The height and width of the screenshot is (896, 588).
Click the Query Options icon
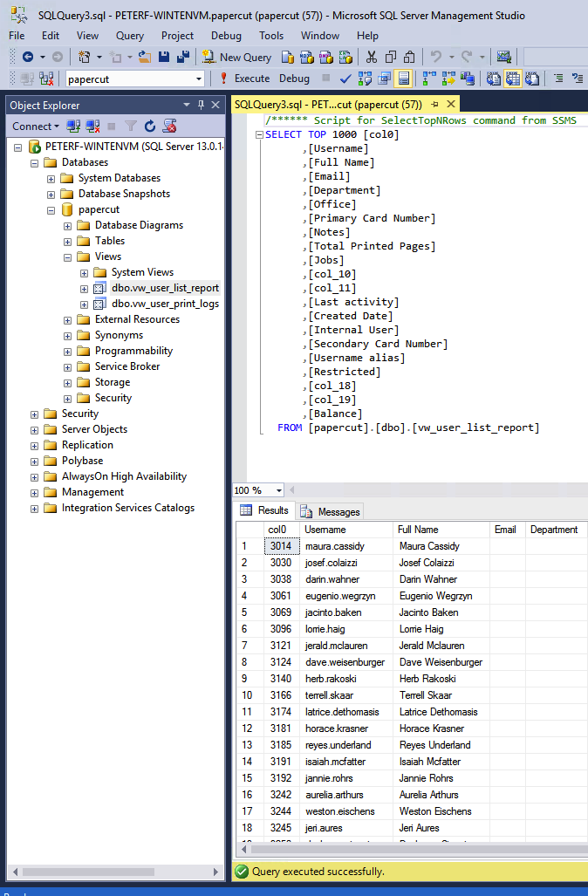384,79
